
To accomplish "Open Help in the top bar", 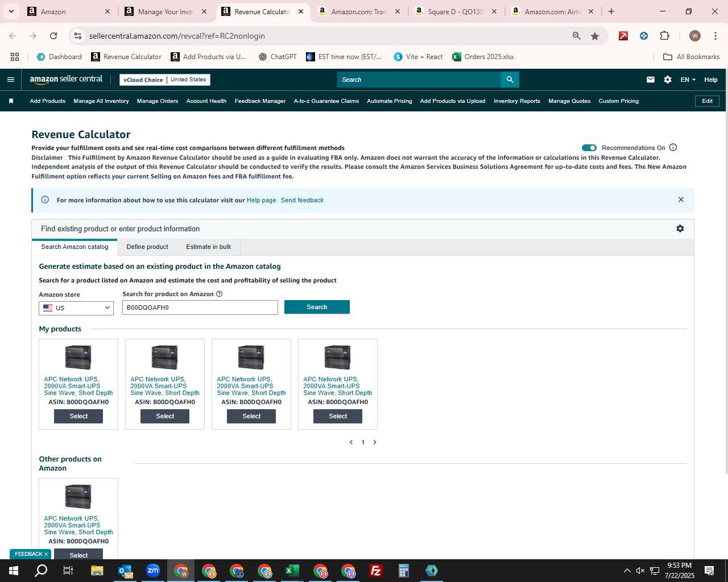I will tap(711, 80).
